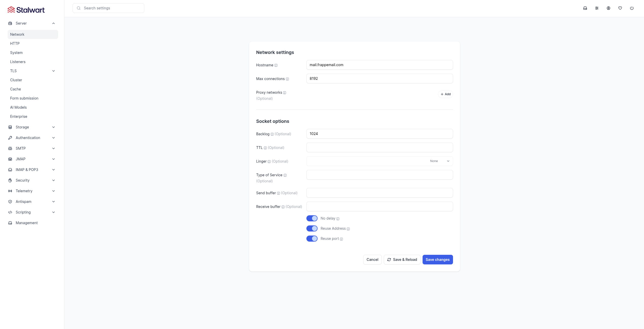Click the power/logout icon
This screenshot has width=644, height=329.
point(632,8)
